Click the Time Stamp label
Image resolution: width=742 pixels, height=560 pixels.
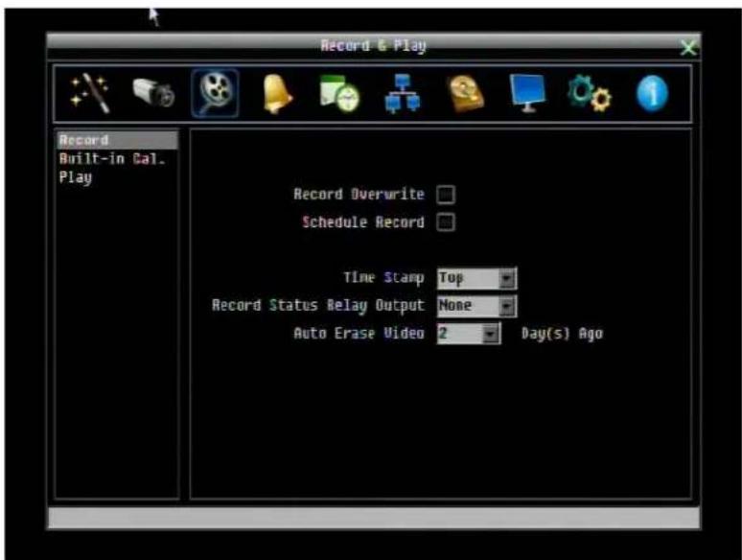(383, 277)
